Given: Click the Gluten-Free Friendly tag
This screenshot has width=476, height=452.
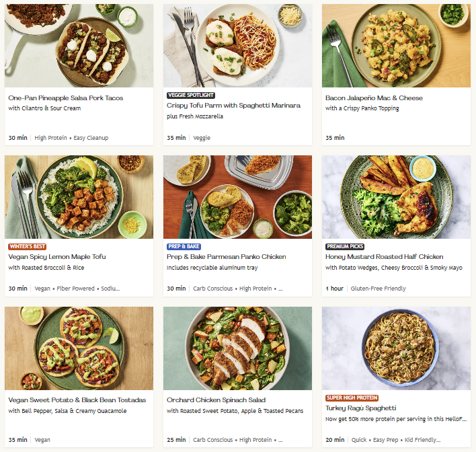Looking at the screenshot, I should tap(378, 289).
